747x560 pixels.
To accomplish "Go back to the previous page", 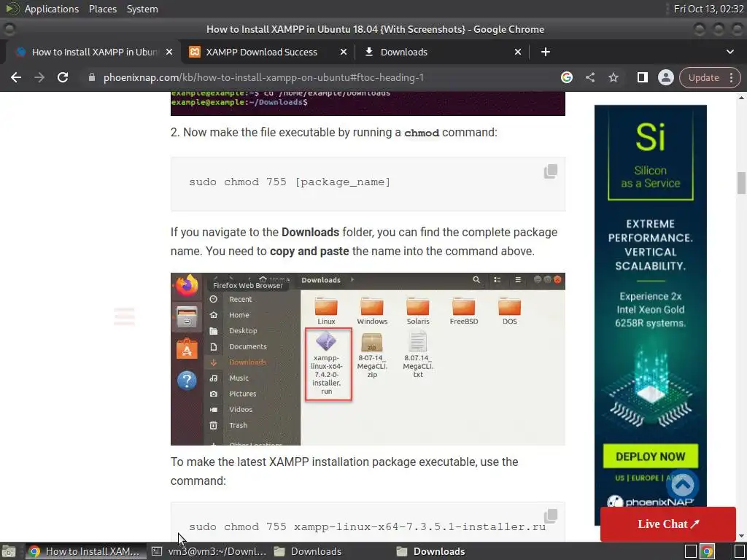I will click(x=16, y=77).
